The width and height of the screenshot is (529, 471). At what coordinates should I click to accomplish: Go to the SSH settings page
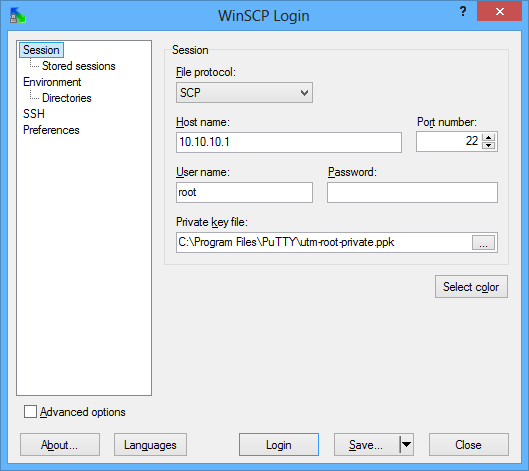pyautogui.click(x=33, y=114)
